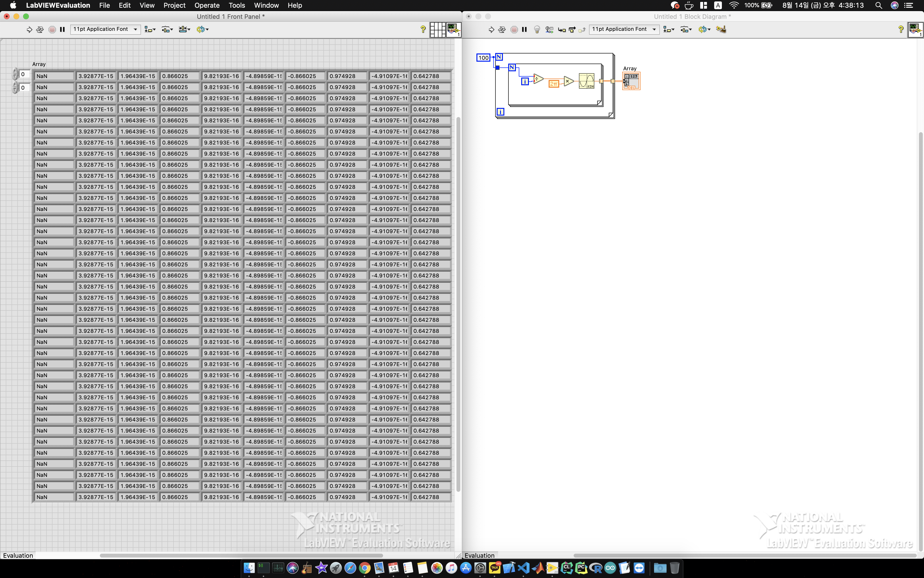Screen dimensions: 924x578
Task: Select the 100 numeric constant
Action: tap(483, 58)
